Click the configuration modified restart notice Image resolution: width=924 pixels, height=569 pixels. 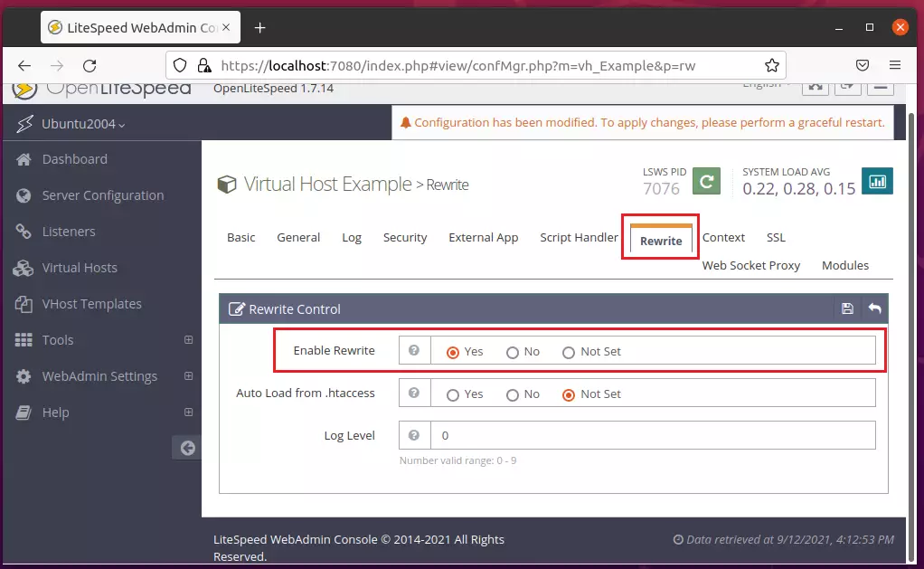click(x=642, y=123)
